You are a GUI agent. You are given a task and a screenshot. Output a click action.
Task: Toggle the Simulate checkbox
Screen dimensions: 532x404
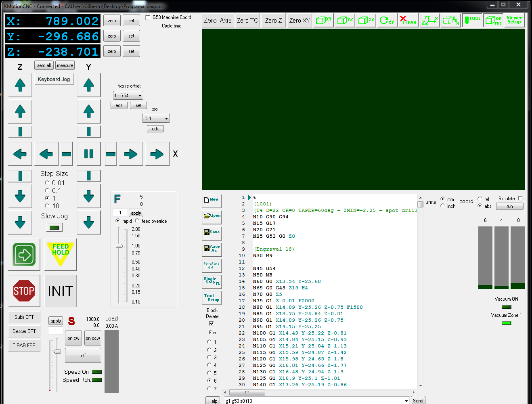coord(520,198)
